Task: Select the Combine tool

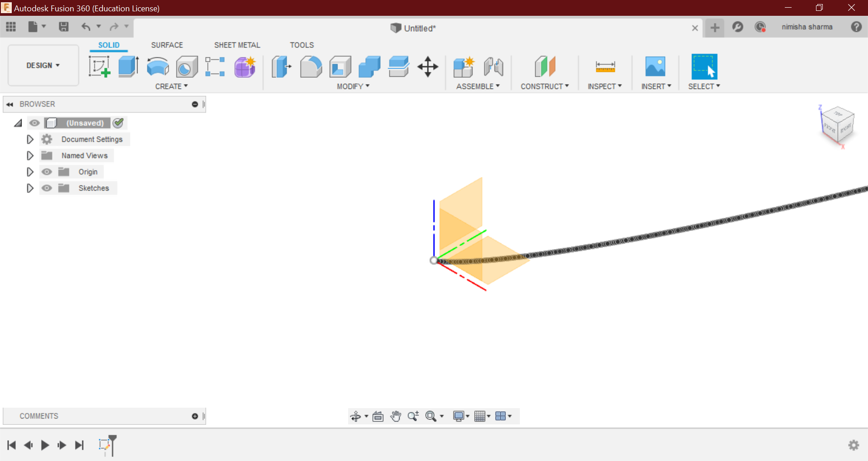Action: tap(369, 66)
